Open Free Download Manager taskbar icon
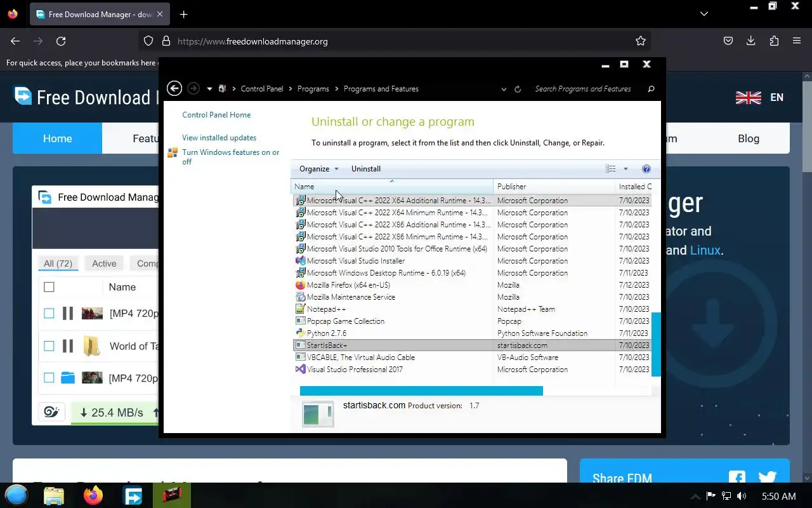This screenshot has height=508, width=812. [x=133, y=495]
